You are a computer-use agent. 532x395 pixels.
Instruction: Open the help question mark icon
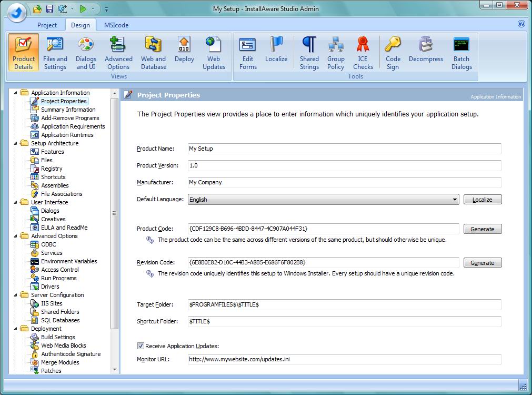click(521, 24)
